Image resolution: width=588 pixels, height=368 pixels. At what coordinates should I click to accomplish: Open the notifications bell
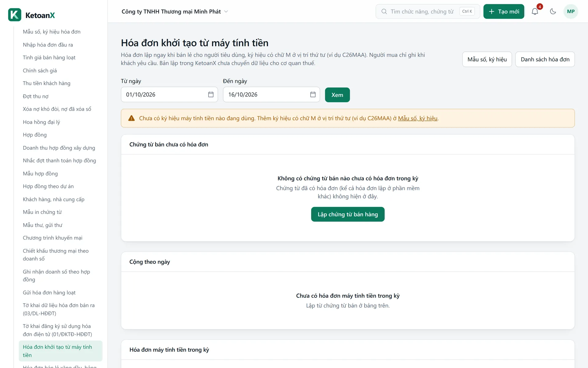[535, 12]
